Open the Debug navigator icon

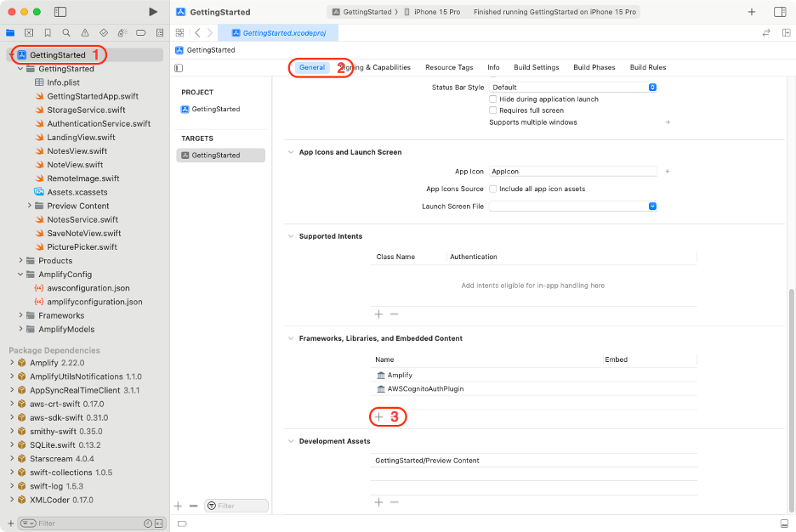tap(122, 33)
